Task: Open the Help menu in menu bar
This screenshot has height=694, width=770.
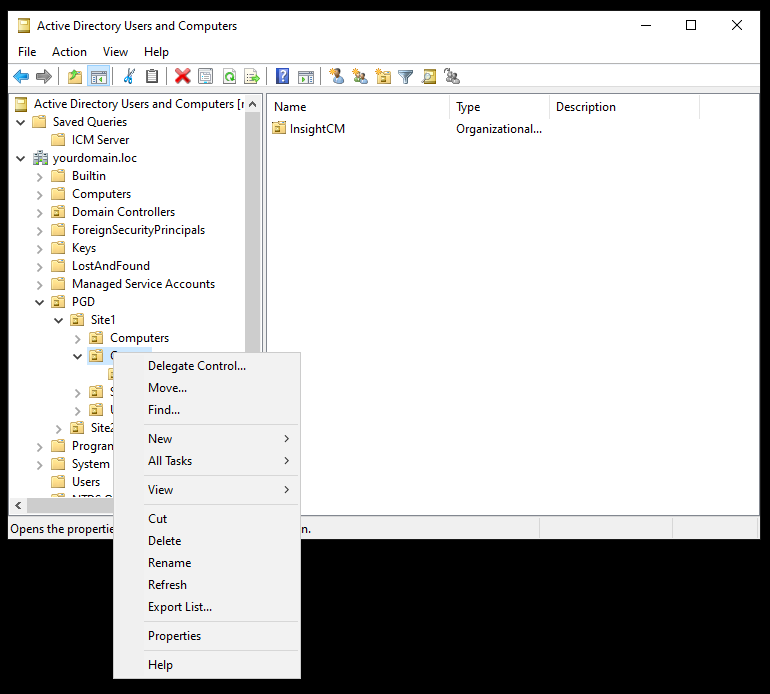Action: coord(156,52)
